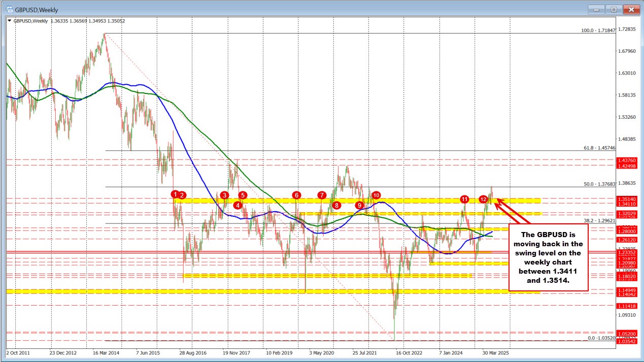Click the maximize button of the GBPUSD window
644x362 pixels.
pos(613,9)
